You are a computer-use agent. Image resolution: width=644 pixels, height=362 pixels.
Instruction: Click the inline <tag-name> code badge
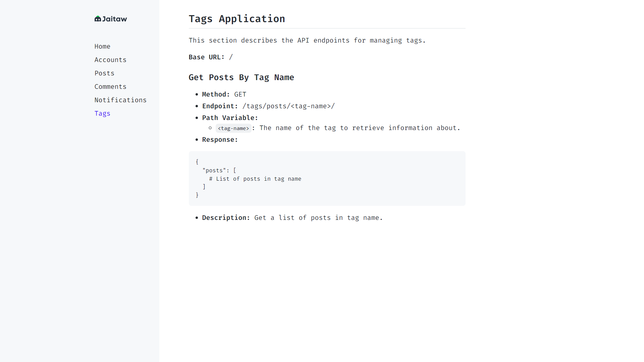point(233,128)
